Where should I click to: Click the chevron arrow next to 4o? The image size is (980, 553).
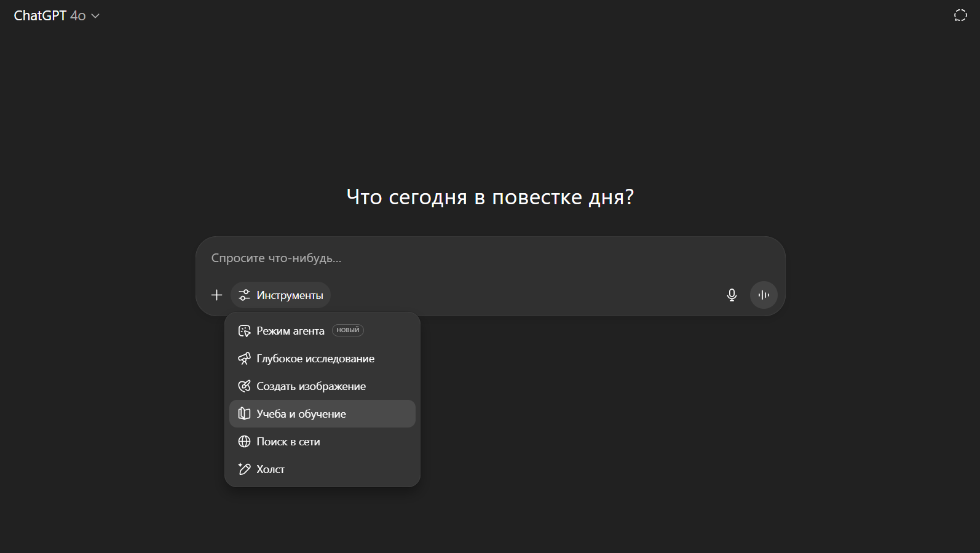95,17
